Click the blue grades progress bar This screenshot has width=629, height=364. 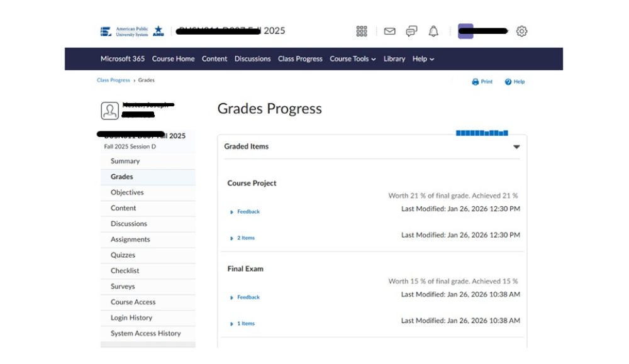pos(482,133)
